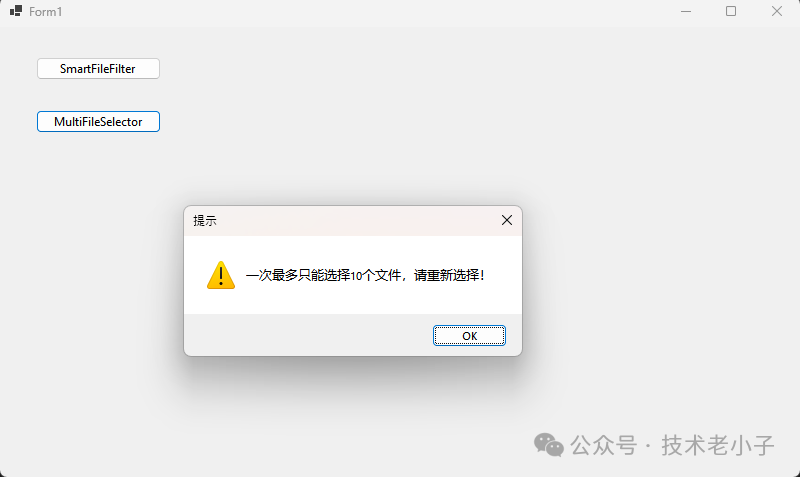Viewport: 800px width, 477px height.
Task: Click the 提示 dialog title text
Action: tap(205, 220)
